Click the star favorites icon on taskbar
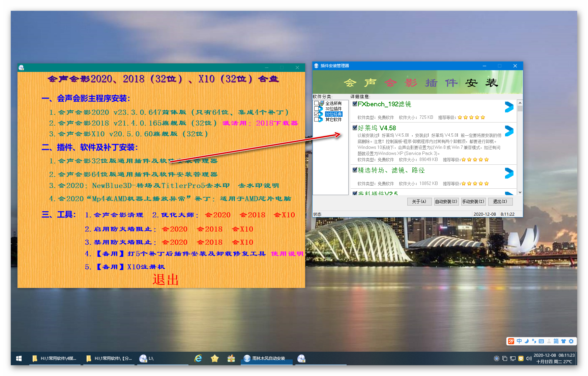 pyautogui.click(x=215, y=358)
